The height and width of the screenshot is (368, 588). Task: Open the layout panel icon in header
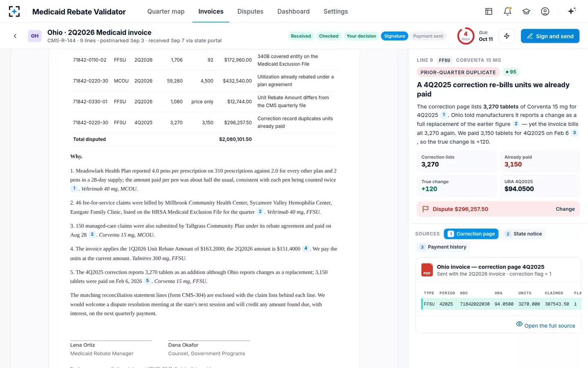point(489,11)
